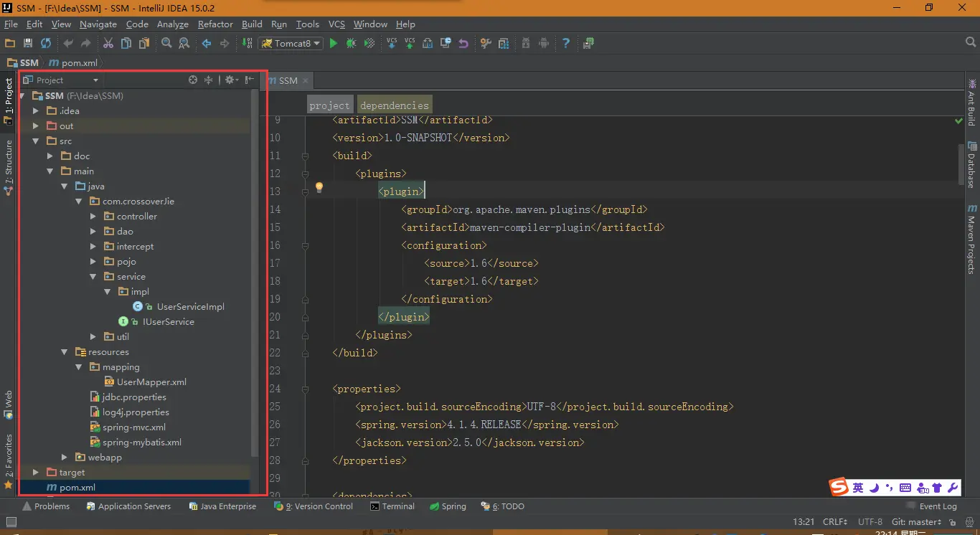Open the Refactor menu
Screen dimensions: 980x535
215,24
